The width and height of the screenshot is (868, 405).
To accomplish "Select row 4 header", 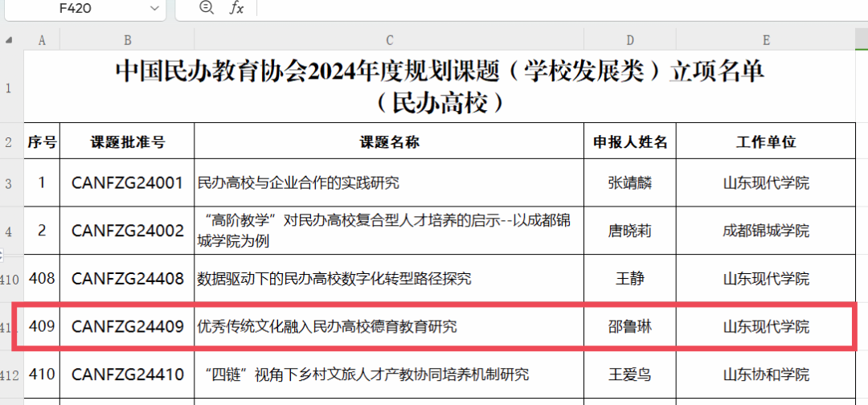I will pos(10,231).
